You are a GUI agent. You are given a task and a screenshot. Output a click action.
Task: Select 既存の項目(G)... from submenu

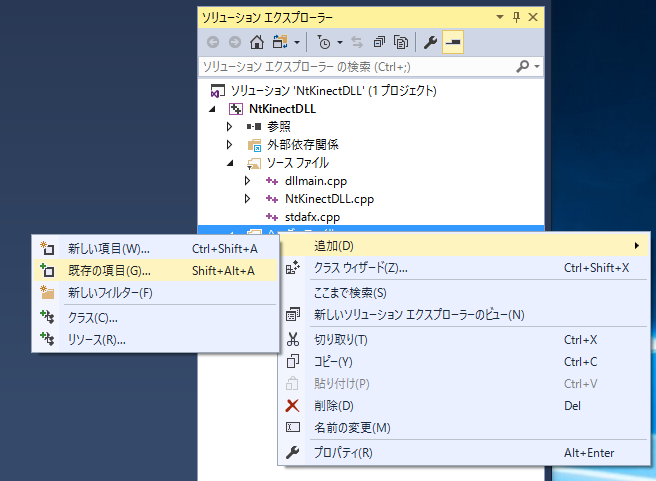tap(109, 270)
